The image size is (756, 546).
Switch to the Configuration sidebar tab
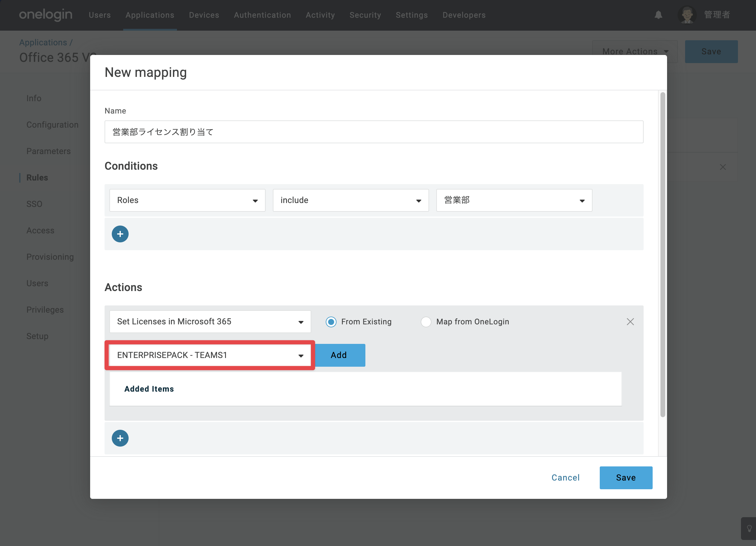click(52, 125)
